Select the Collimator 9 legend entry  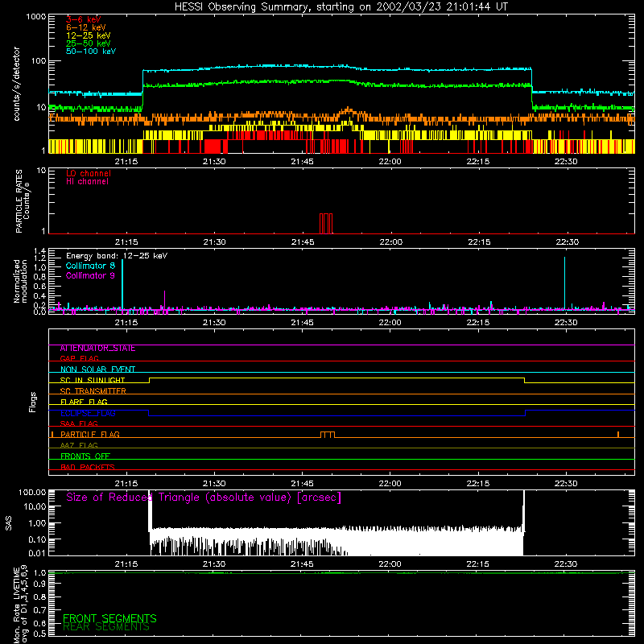click(90, 275)
